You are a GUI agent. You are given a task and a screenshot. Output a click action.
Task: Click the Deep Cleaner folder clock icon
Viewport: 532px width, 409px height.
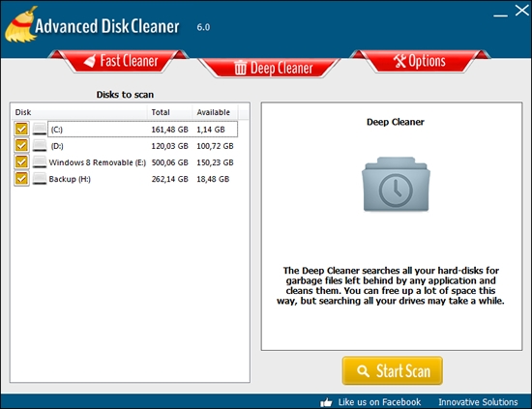pyautogui.click(x=396, y=184)
